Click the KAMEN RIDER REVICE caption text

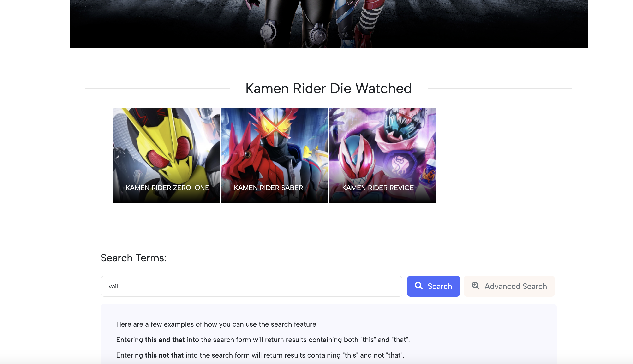coord(378,188)
